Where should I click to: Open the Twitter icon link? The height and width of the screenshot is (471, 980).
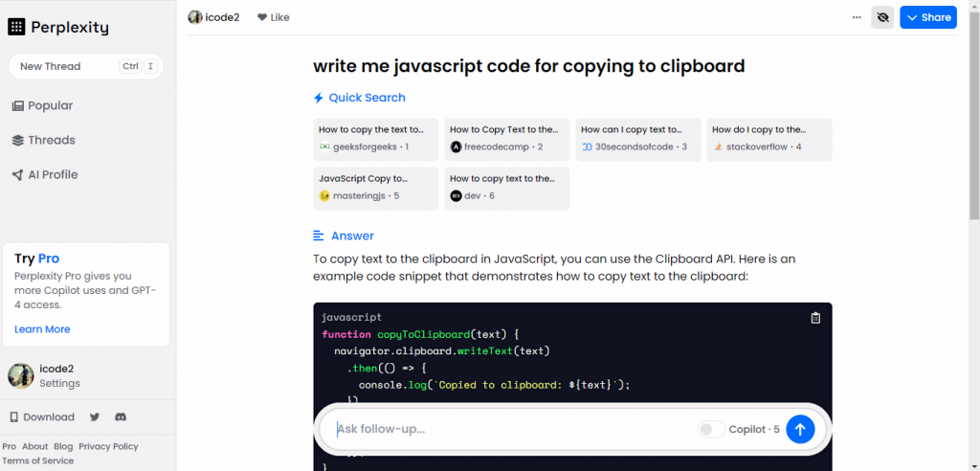[x=95, y=417]
